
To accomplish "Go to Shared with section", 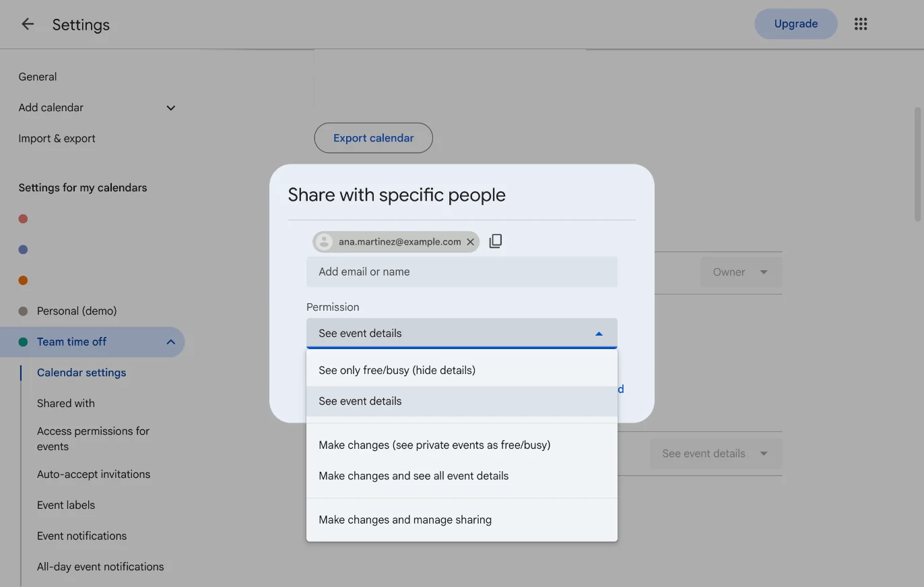I will tap(66, 403).
